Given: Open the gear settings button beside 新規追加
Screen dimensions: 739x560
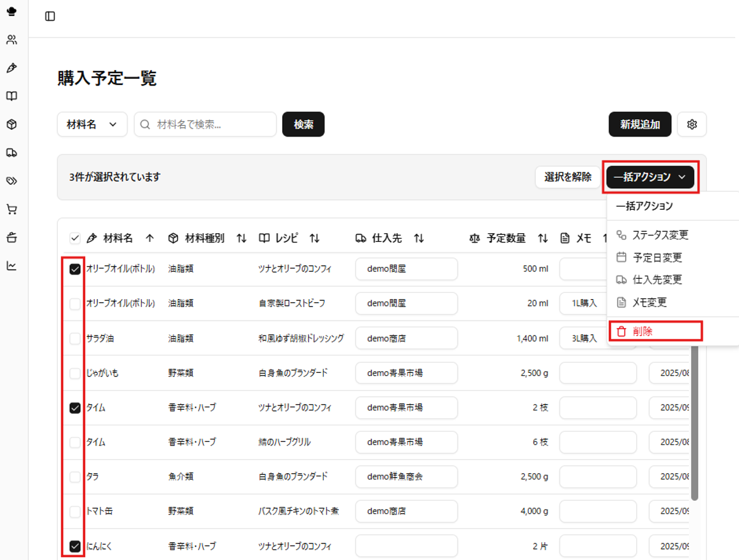Looking at the screenshot, I should click(692, 124).
